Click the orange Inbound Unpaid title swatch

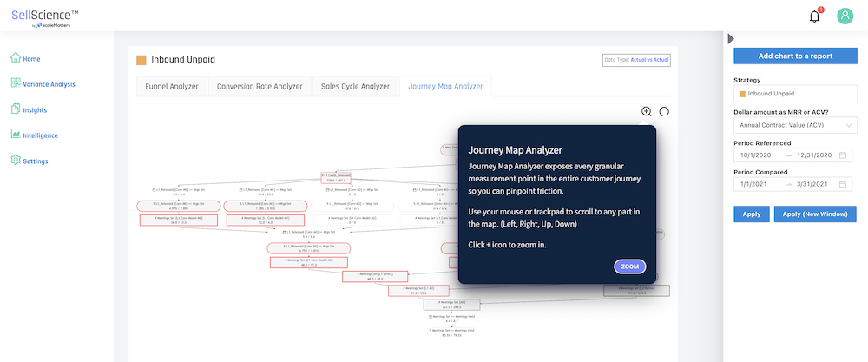point(141,60)
